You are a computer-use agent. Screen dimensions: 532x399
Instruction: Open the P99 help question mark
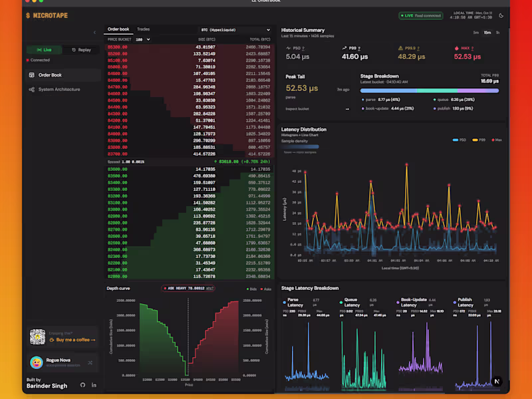(359, 49)
